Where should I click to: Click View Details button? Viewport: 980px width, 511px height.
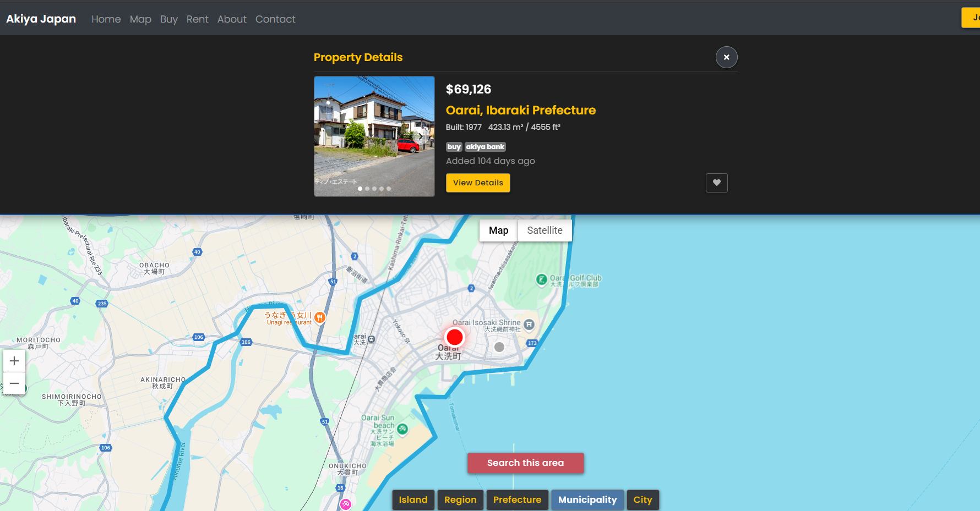coord(478,183)
